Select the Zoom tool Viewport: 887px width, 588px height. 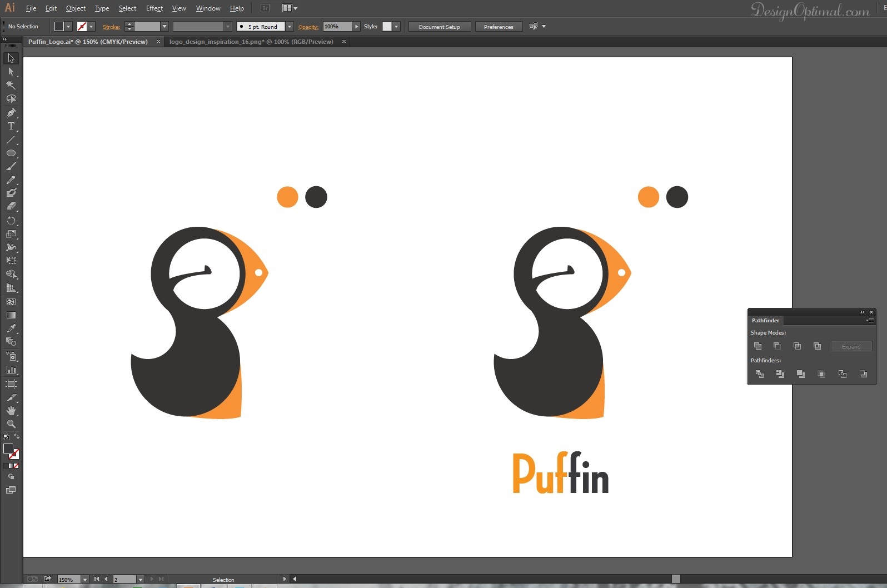point(11,424)
